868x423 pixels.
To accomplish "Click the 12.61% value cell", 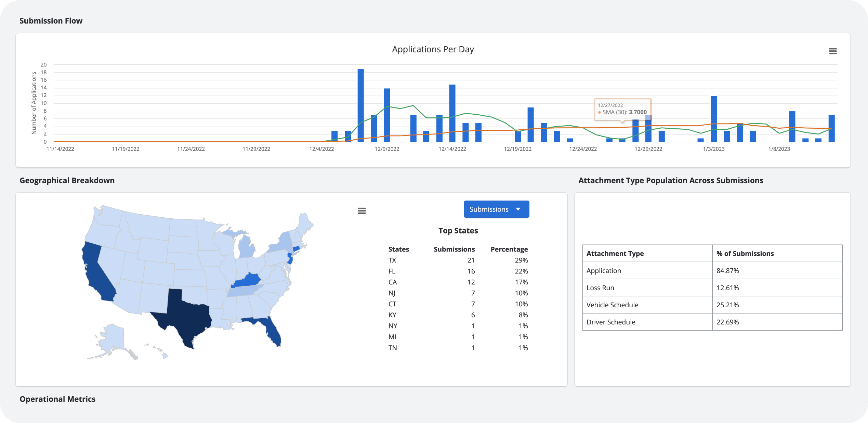I will 777,287.
